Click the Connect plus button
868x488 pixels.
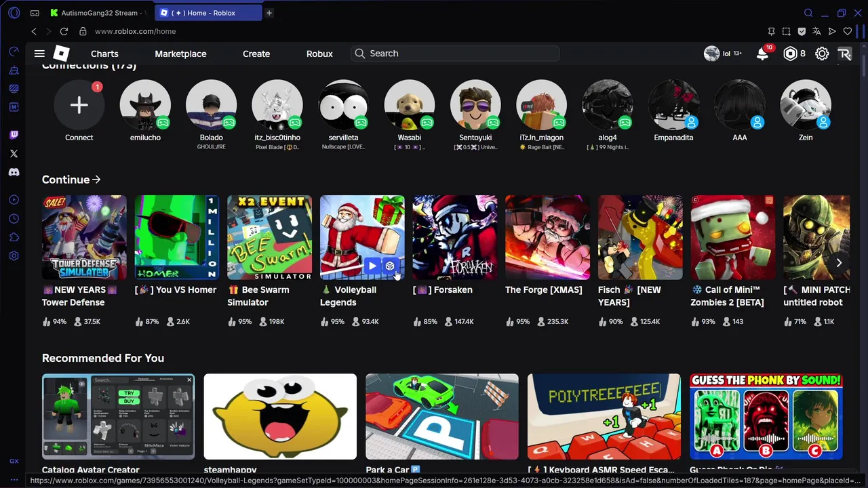pos(79,105)
